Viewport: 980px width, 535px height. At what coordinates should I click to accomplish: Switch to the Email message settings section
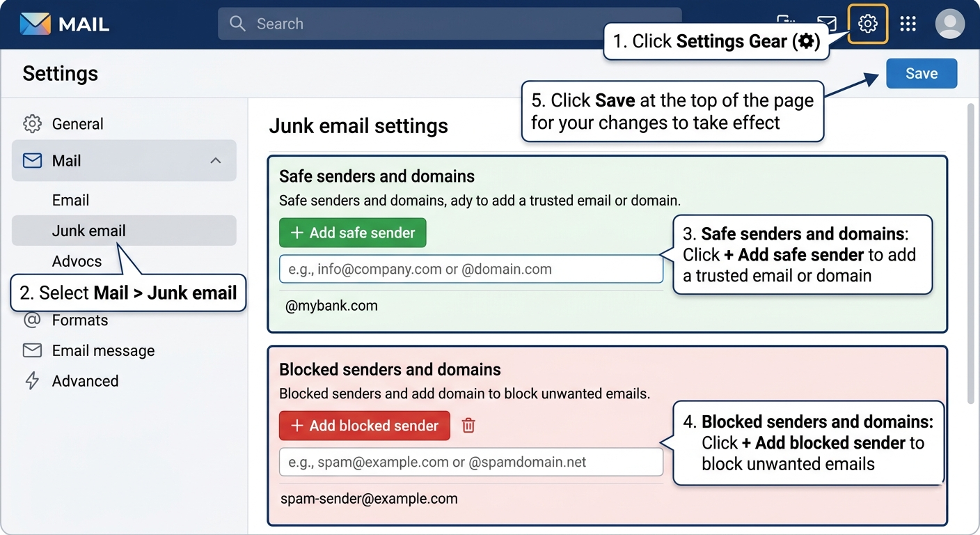pyautogui.click(x=103, y=350)
